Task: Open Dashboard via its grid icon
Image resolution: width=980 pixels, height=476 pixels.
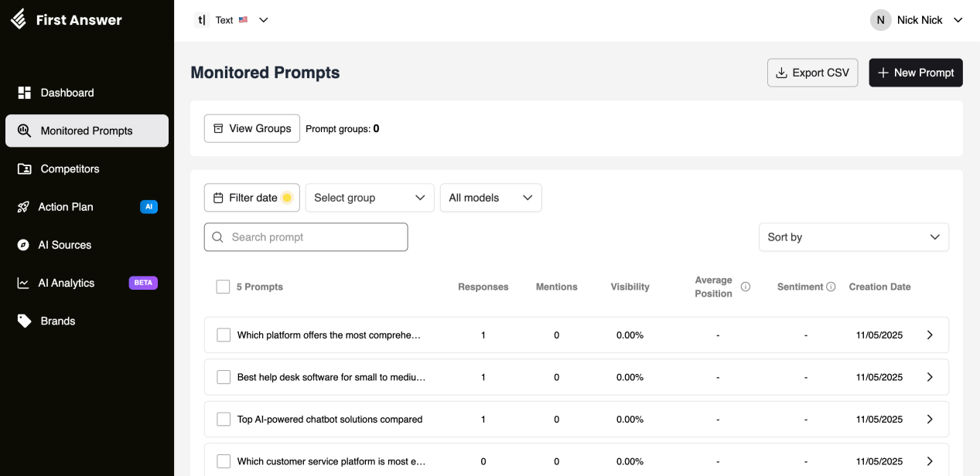Action: click(24, 93)
